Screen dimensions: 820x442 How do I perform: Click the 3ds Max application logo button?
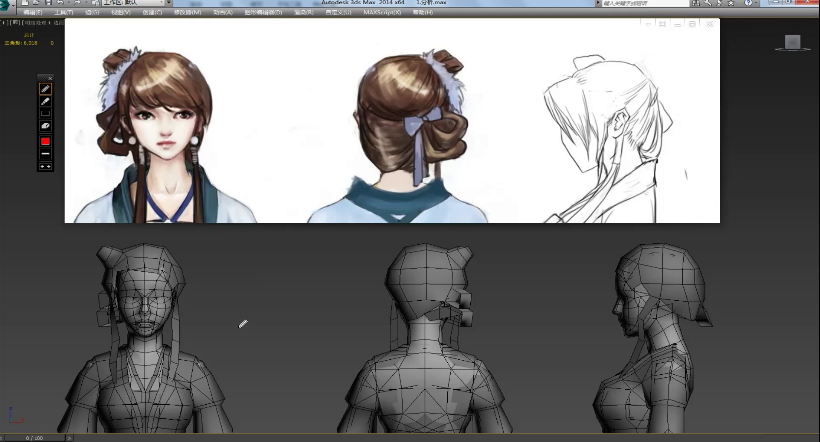(6, 4)
